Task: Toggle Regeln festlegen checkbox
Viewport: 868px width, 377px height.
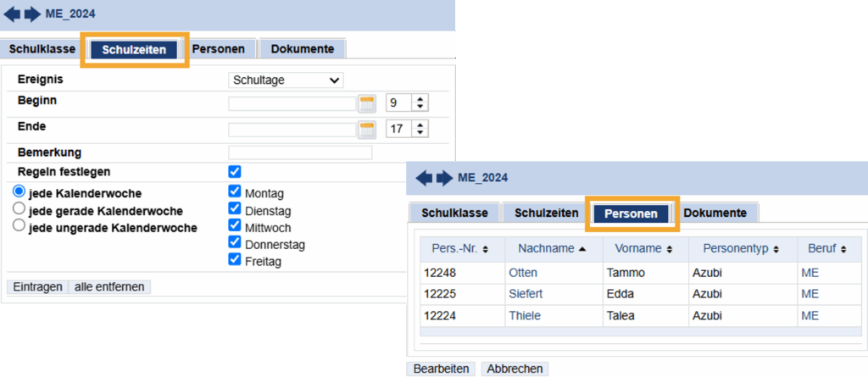Action: (x=235, y=171)
